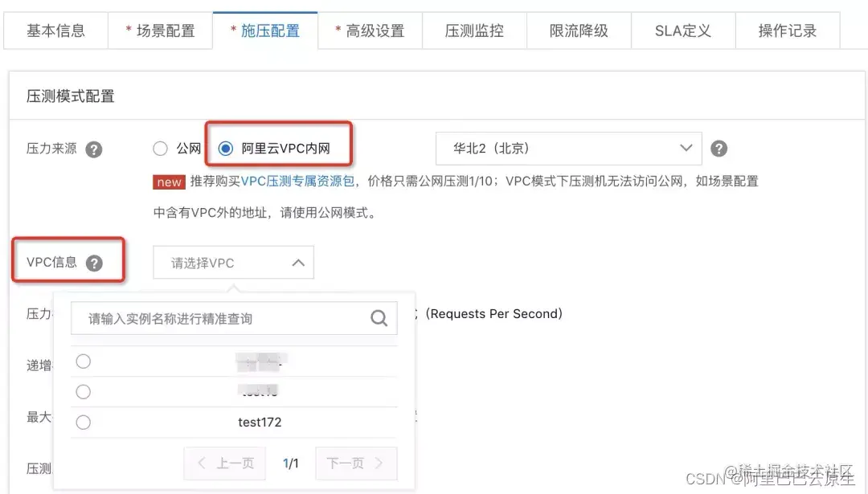This screenshot has width=868, height=494.
Task: Select the first blurred VPC radio option
Action: [83, 361]
